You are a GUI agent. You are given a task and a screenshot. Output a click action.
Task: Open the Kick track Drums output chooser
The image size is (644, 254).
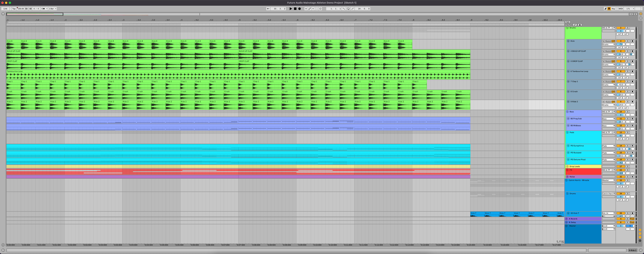coord(608,44)
